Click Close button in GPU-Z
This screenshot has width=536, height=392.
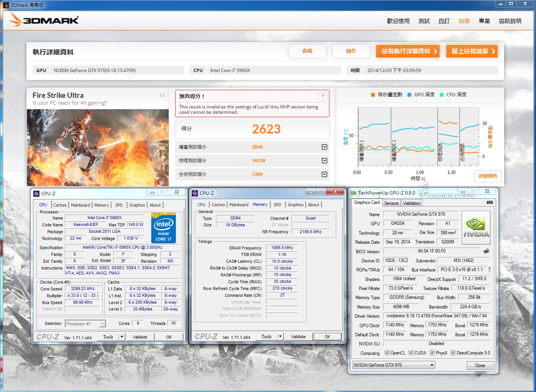click(x=480, y=365)
